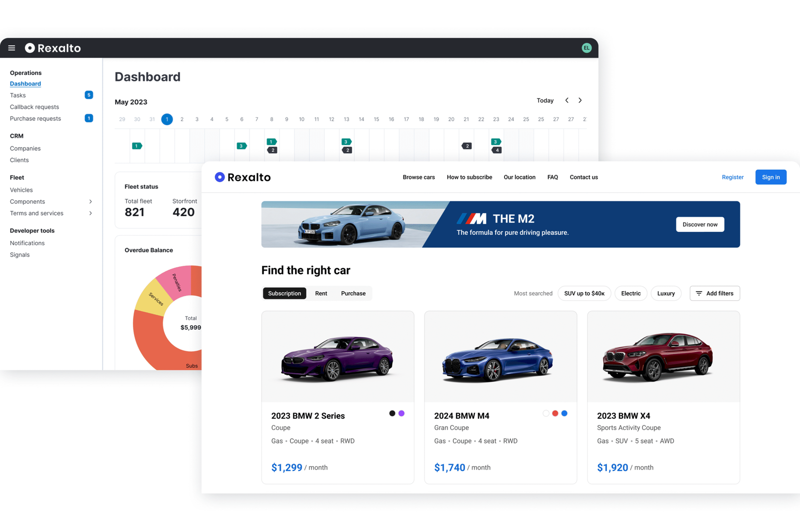Apply SUV up to $40k filter chip
800x532 pixels.
[584, 293]
